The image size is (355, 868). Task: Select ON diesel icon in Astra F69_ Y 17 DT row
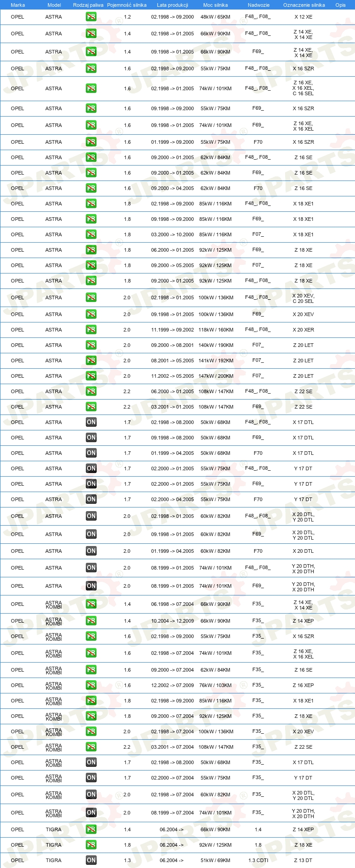(91, 484)
